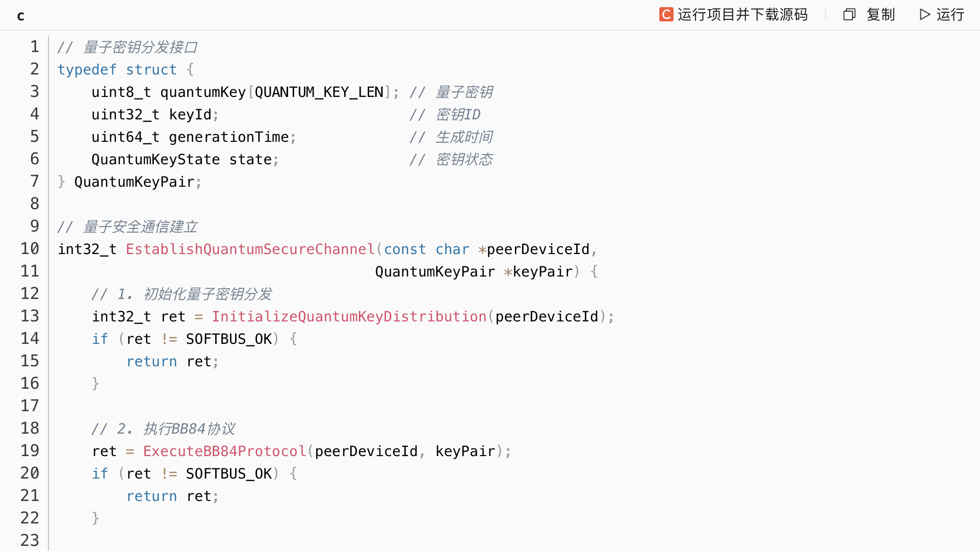Viewport: 980px width, 551px height.
Task: Click line number 23 in gutter
Action: 30,540
